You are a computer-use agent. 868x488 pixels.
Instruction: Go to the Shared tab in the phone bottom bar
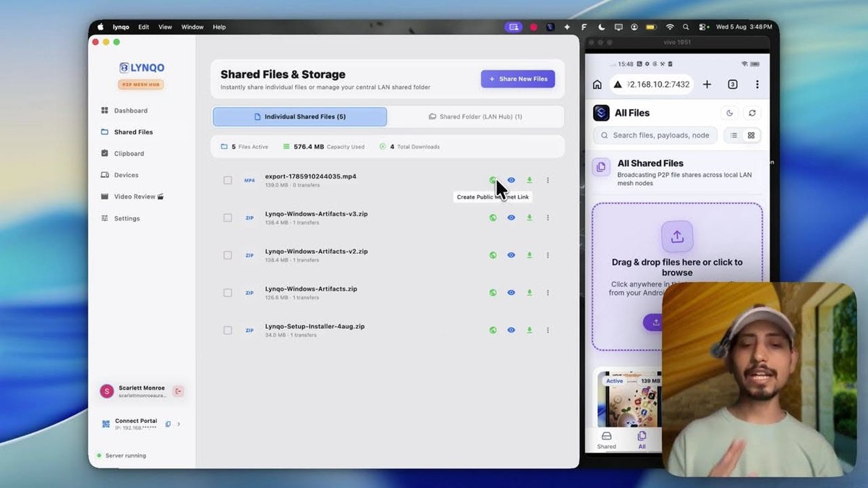pyautogui.click(x=607, y=441)
